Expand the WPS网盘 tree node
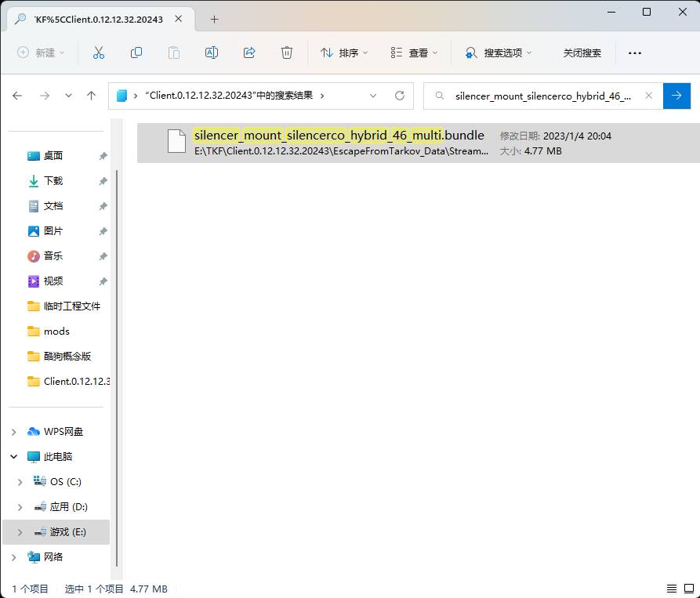Screen dimensions: 700x598 tap(14, 432)
